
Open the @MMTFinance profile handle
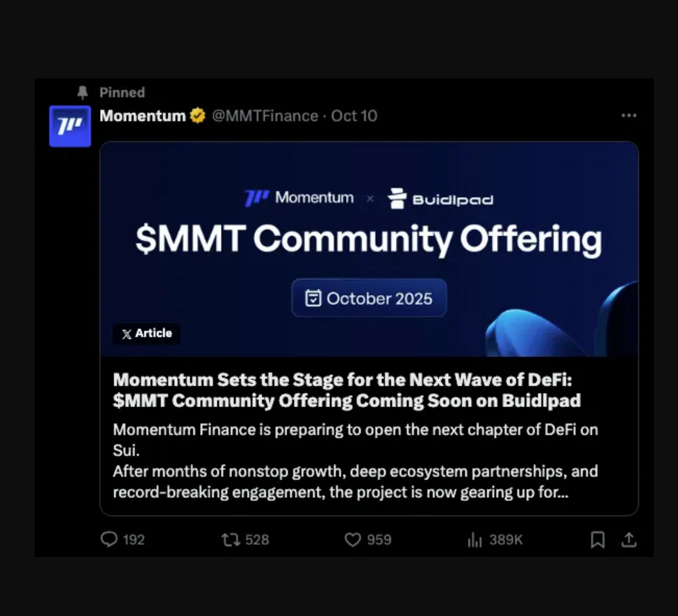[265, 116]
